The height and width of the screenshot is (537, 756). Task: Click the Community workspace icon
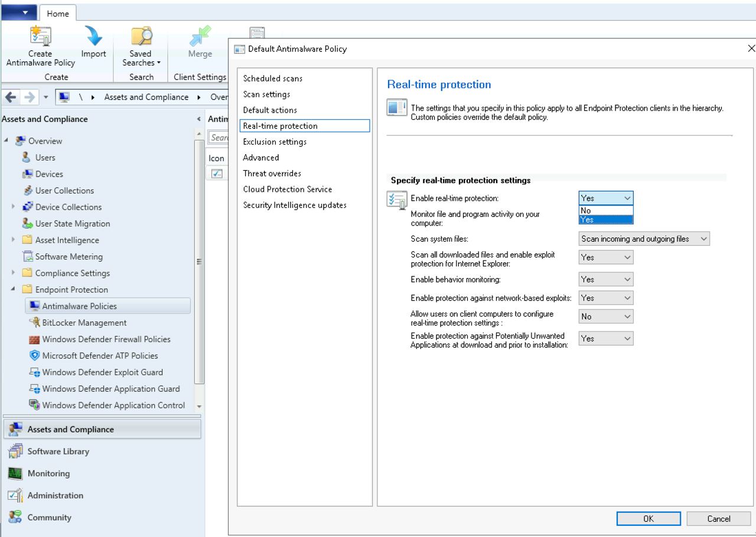(x=15, y=517)
